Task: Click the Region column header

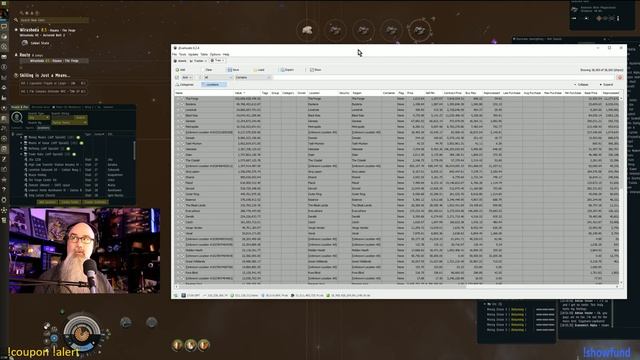Action: click(366, 93)
